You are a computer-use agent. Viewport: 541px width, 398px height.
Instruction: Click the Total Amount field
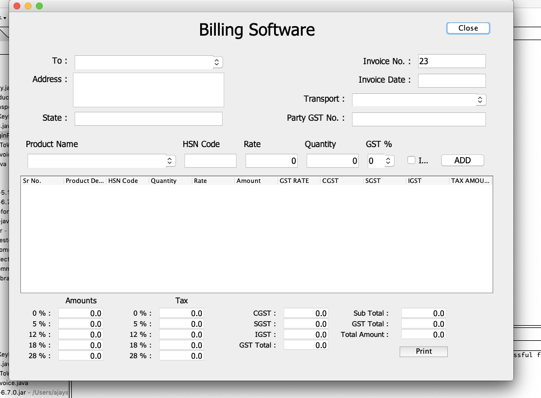[x=424, y=335]
